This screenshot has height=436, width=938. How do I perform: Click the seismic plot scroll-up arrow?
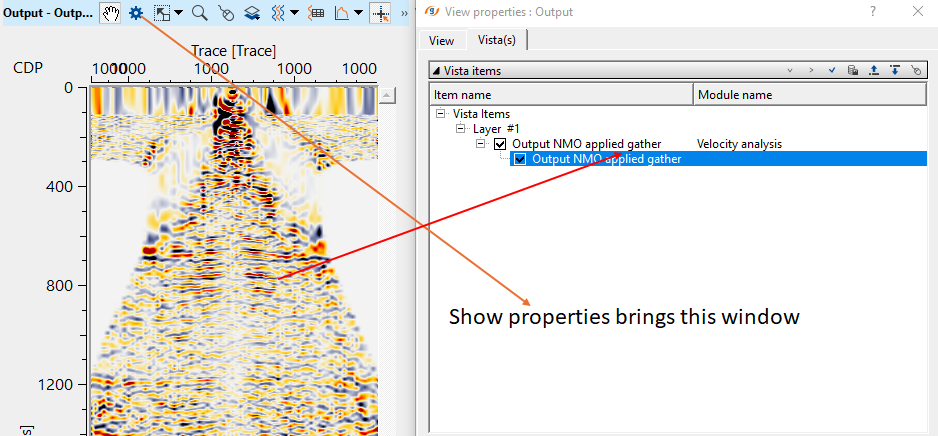click(x=389, y=95)
